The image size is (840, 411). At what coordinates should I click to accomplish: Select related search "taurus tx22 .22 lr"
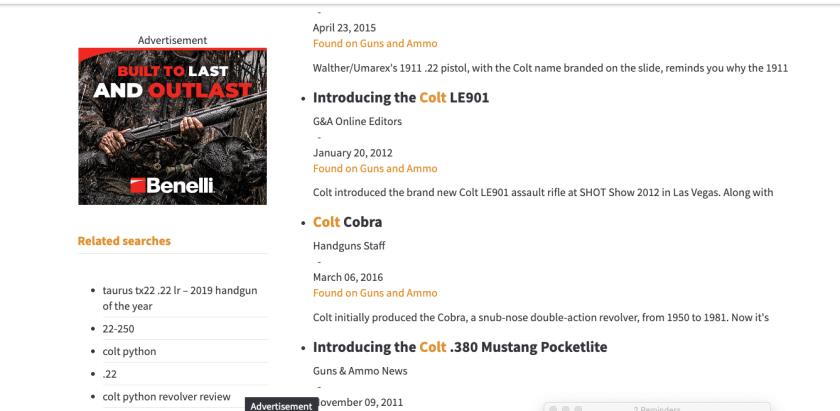[x=180, y=298]
